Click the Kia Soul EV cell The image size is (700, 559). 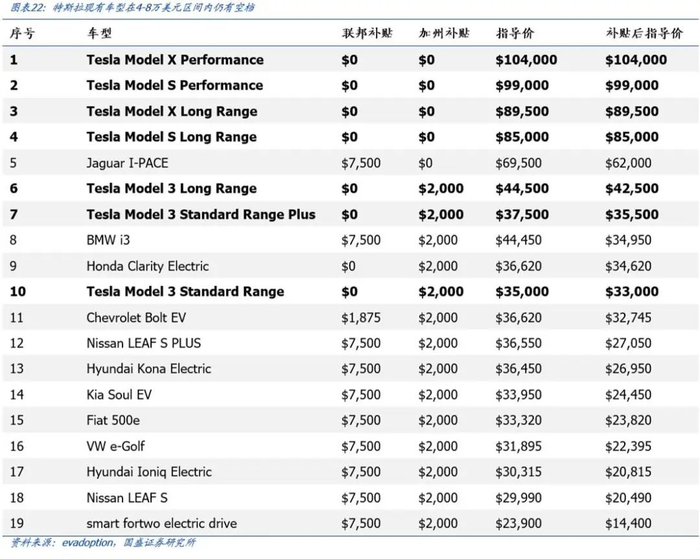pyautogui.click(x=119, y=395)
